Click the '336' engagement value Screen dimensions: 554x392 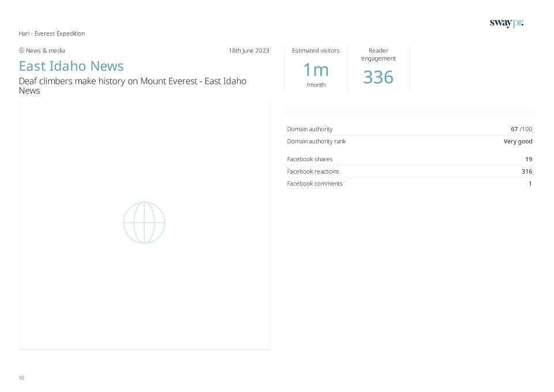379,77
